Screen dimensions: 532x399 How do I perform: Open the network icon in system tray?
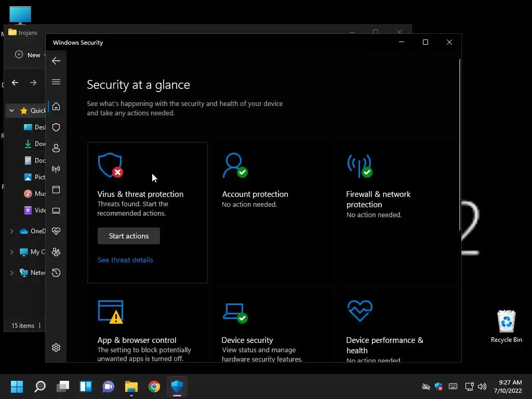point(469,387)
